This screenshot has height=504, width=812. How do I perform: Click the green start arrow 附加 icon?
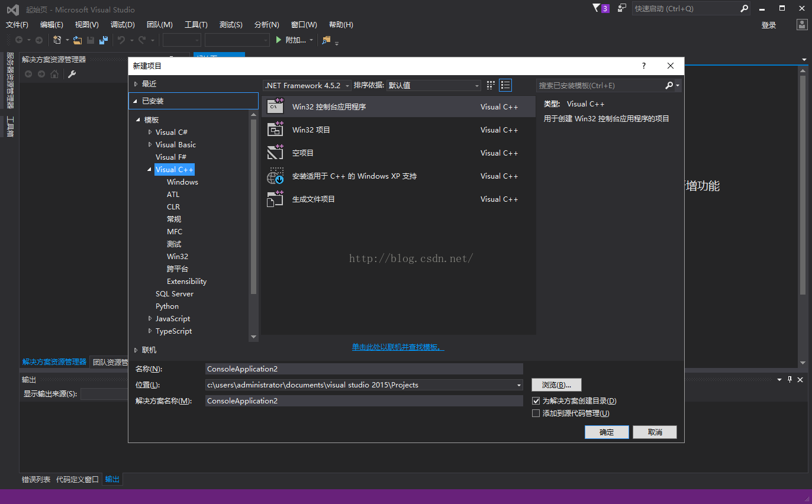point(279,40)
